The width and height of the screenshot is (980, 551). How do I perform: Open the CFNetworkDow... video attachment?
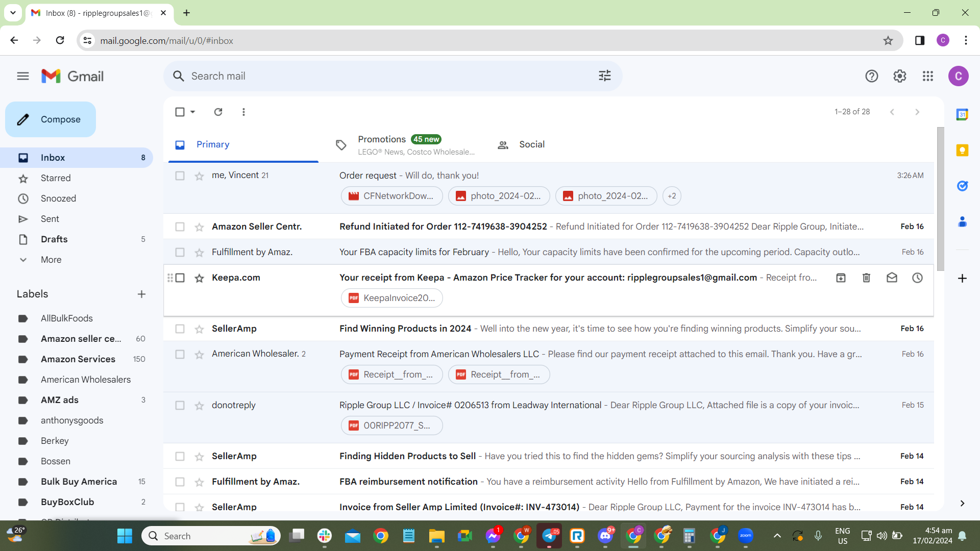click(x=392, y=196)
